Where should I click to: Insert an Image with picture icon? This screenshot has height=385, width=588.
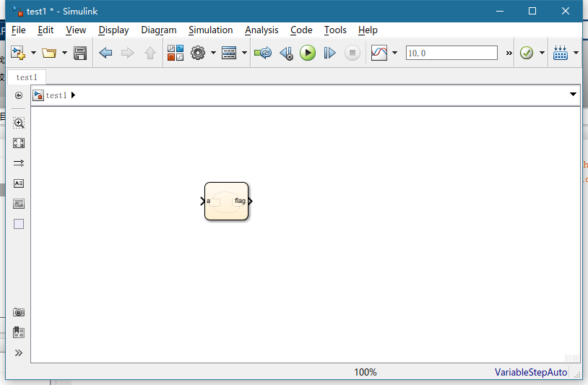click(x=18, y=204)
